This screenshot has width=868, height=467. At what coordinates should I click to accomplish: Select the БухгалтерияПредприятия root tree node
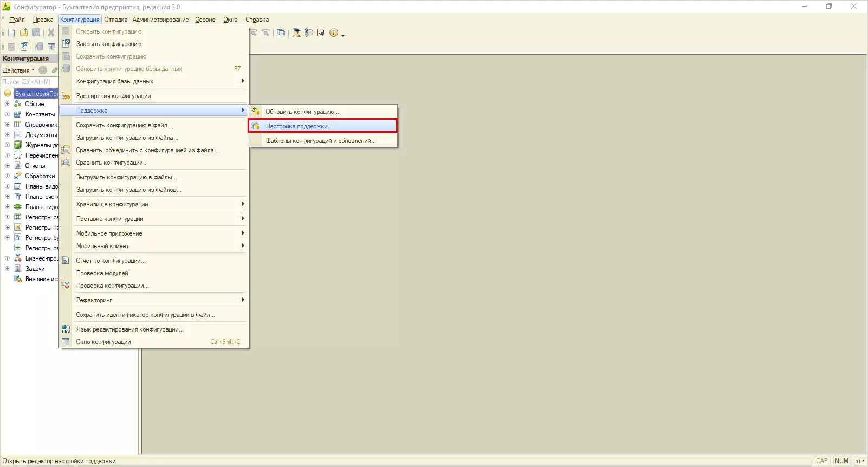pyautogui.click(x=36, y=94)
